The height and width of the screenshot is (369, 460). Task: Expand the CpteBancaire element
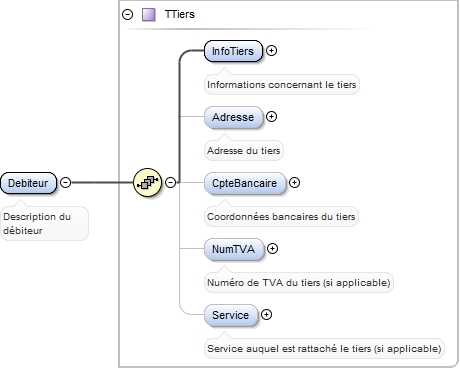[294, 183]
